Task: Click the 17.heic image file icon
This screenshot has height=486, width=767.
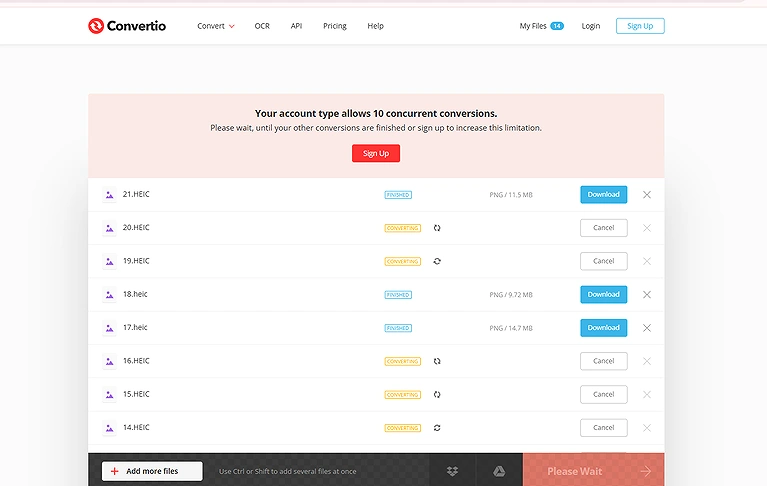Action: point(110,328)
